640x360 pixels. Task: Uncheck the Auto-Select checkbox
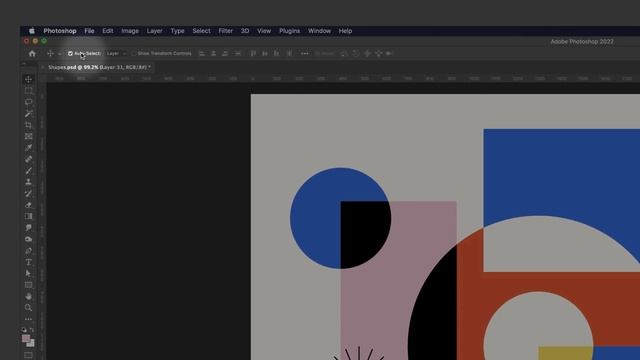[x=70, y=53]
